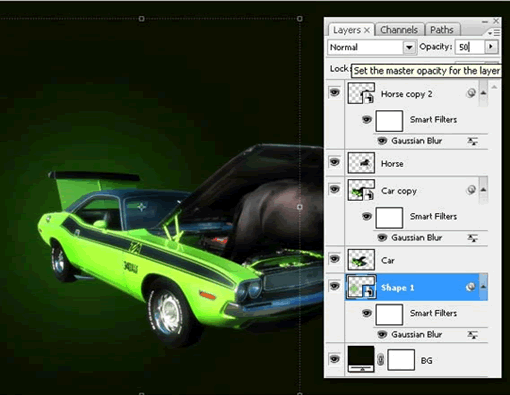This screenshot has width=510, height=395.
Task: Select Car copy filter mask thumbnail
Action: (x=389, y=218)
